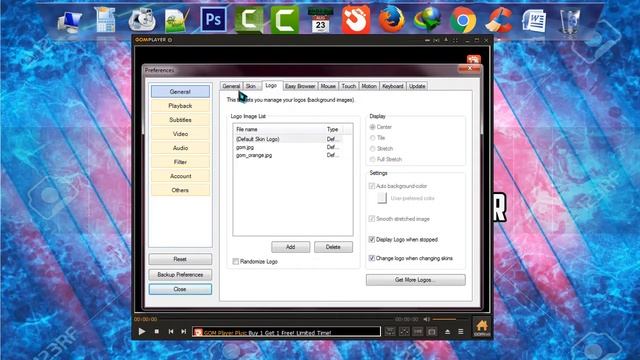
Task: Click the eject/open file icon
Action: 447,332
